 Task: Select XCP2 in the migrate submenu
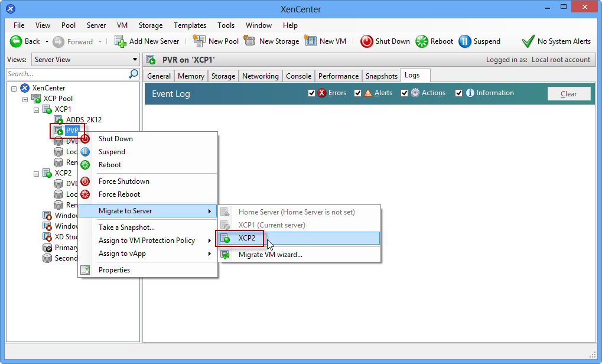[x=246, y=238]
